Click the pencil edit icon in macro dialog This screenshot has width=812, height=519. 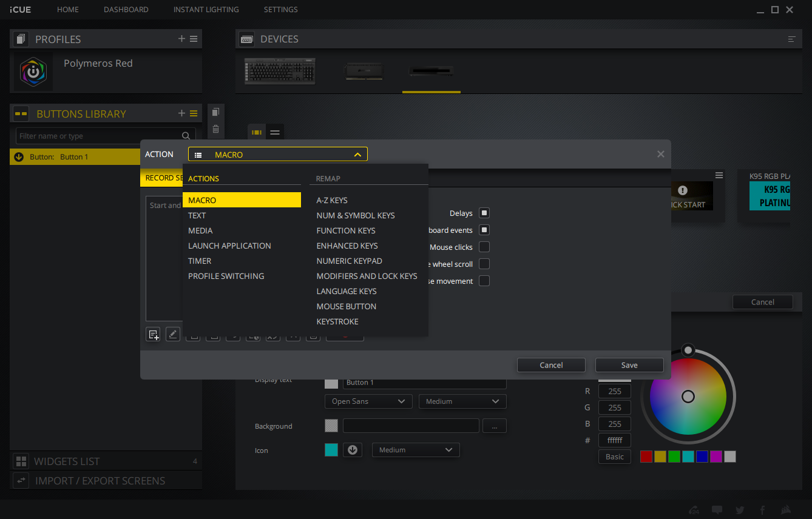pos(173,334)
